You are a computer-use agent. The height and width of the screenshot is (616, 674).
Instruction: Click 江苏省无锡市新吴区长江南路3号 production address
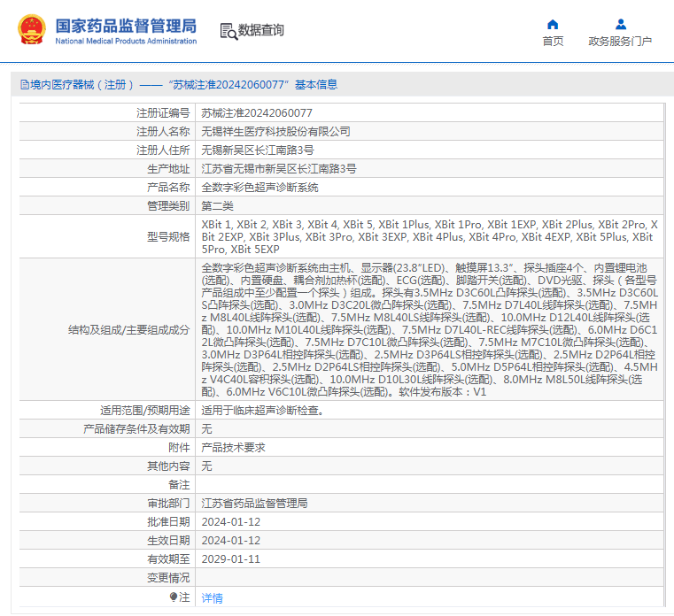point(278,168)
